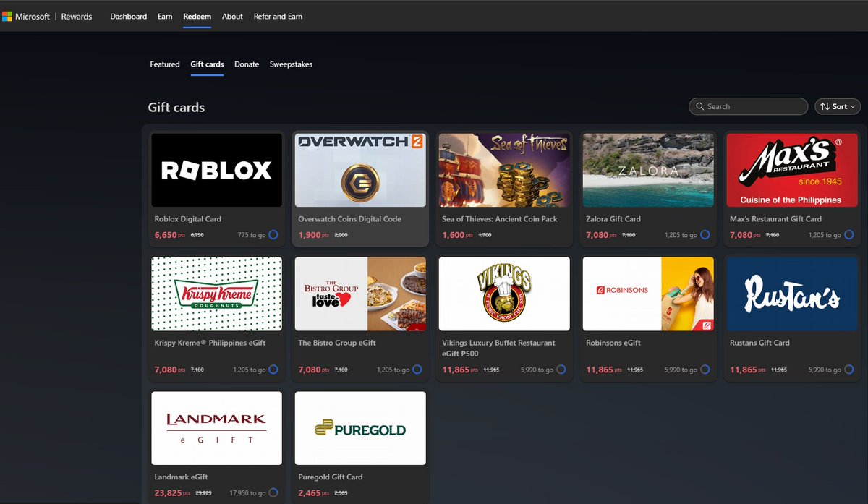This screenshot has width=868, height=504.
Task: Open Refer and Earn page
Action: [278, 16]
